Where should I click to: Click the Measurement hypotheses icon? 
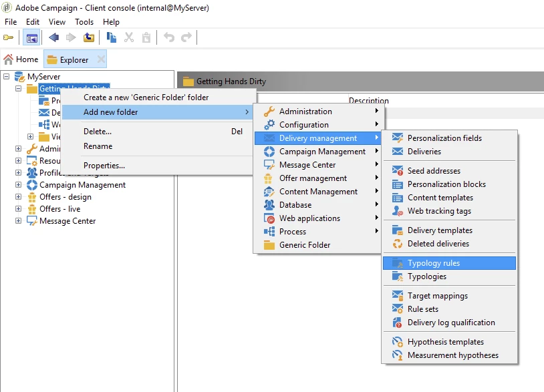398,355
